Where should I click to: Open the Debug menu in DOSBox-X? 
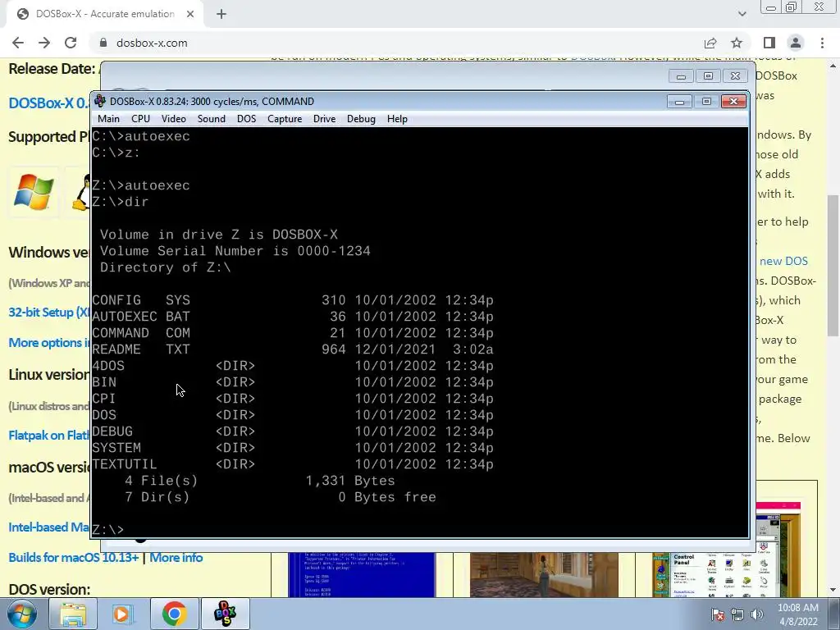[x=361, y=119]
